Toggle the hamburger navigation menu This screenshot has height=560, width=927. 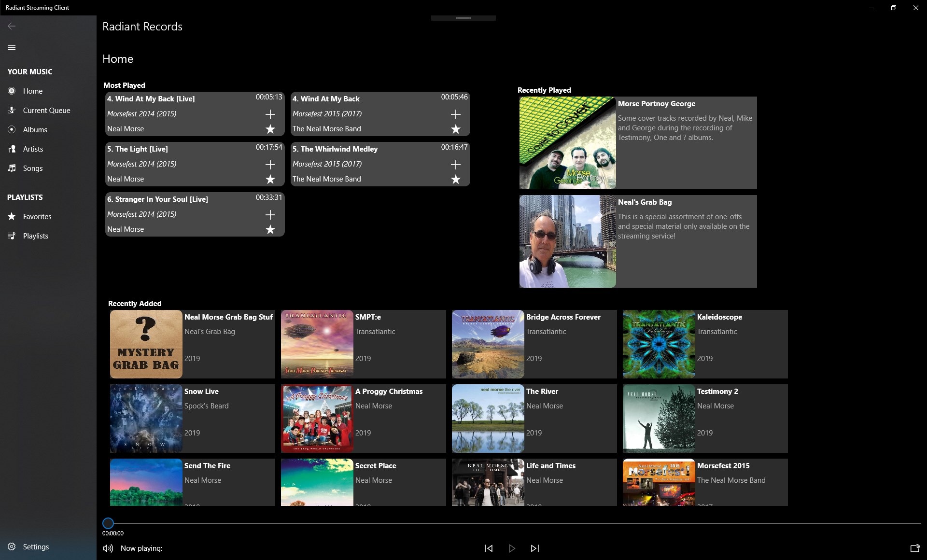pyautogui.click(x=12, y=47)
